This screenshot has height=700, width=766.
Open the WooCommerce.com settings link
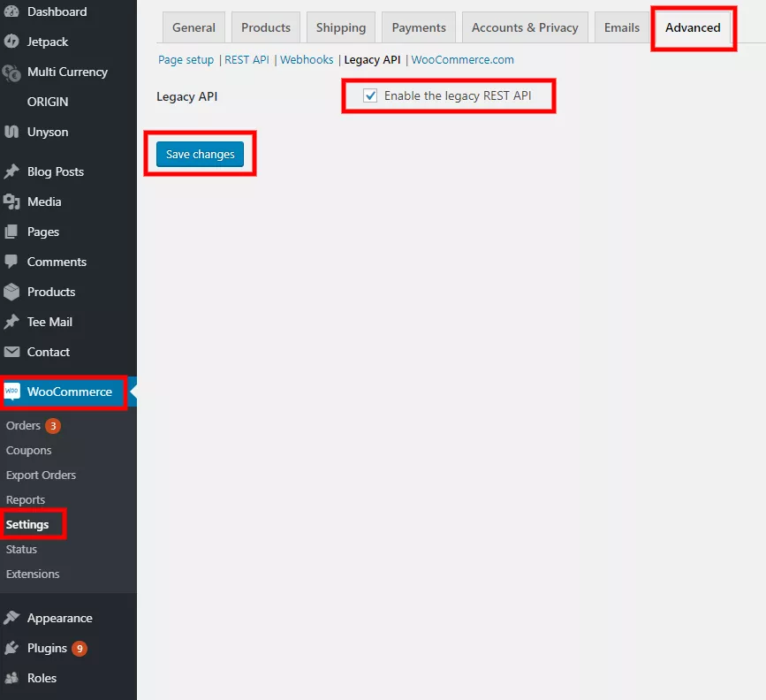(x=462, y=60)
